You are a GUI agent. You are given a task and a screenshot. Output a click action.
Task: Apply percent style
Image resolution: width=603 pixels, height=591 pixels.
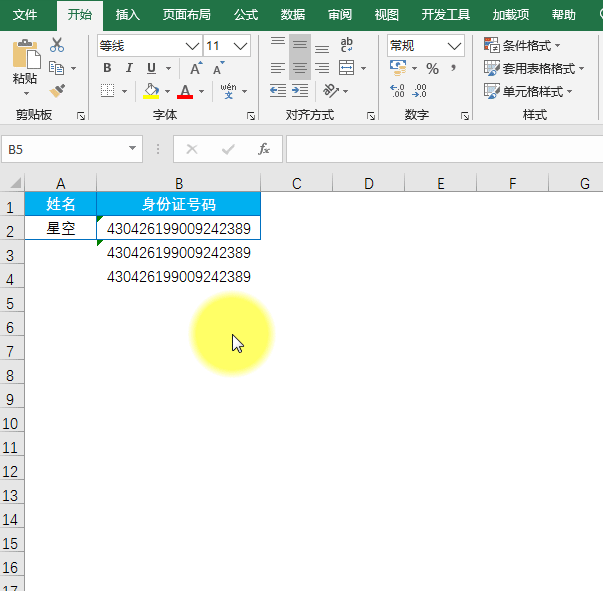coord(432,69)
